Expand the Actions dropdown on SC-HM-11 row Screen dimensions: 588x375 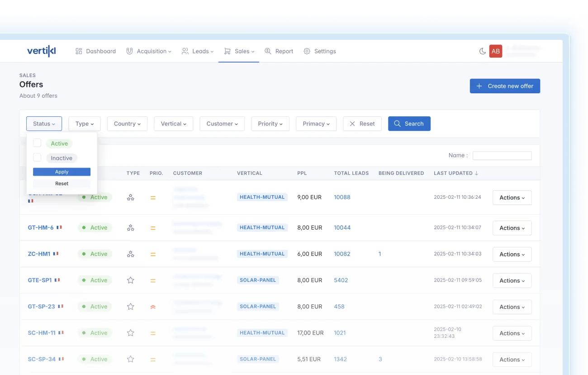click(512, 333)
